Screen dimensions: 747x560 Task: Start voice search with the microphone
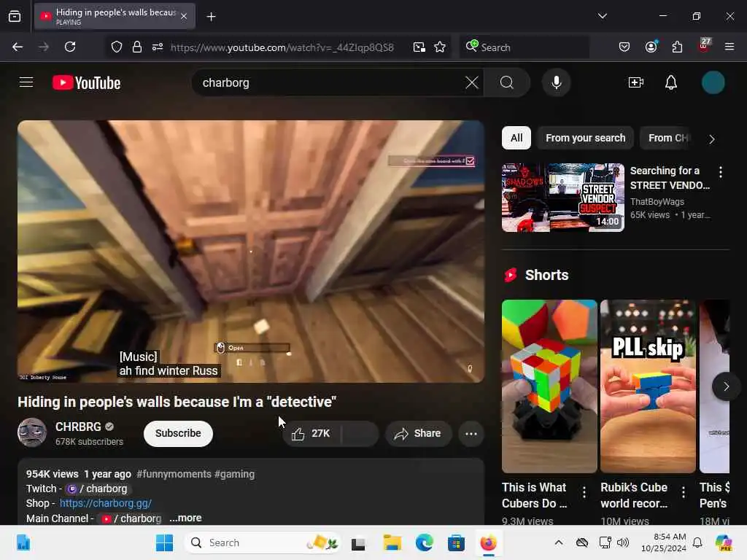click(x=556, y=82)
